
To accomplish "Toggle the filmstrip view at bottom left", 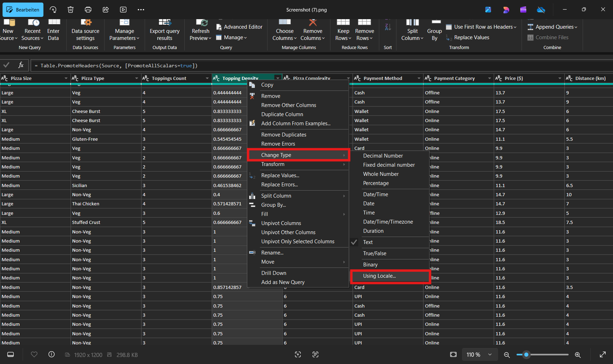I will tap(11, 354).
